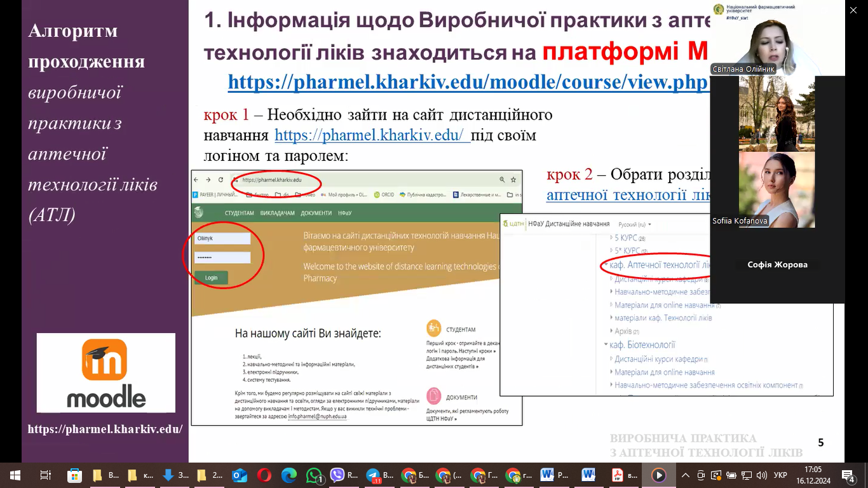Open the clock showing 17:05 16.12.2024
Viewport: 868px width, 488px height.
point(813,475)
